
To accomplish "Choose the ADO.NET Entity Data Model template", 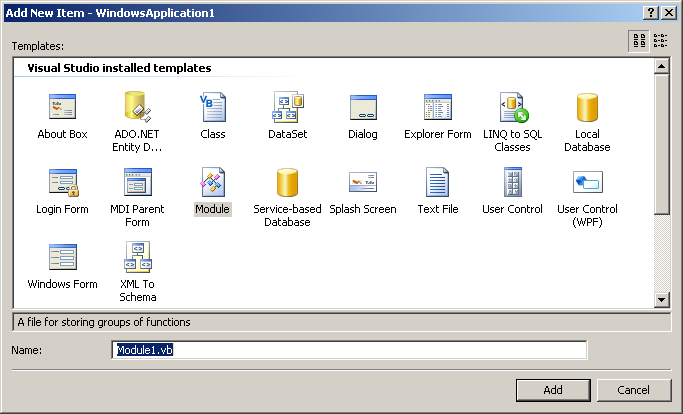I will click(x=137, y=108).
